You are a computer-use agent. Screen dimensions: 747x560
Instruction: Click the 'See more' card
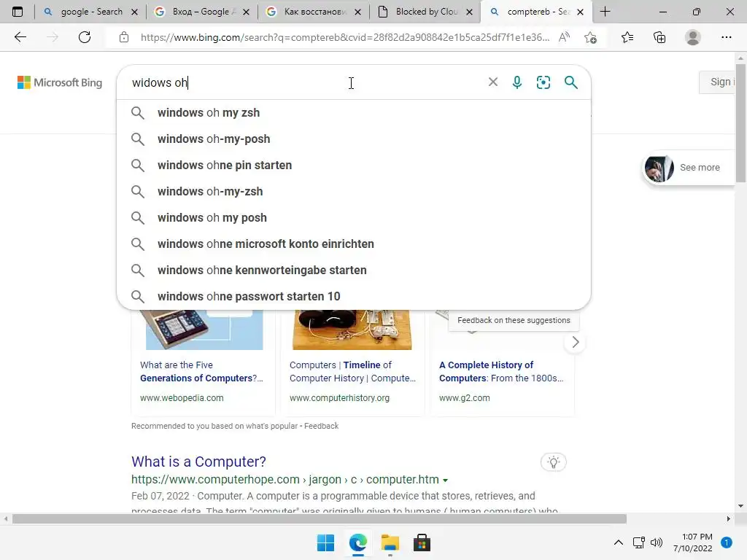[689, 168]
